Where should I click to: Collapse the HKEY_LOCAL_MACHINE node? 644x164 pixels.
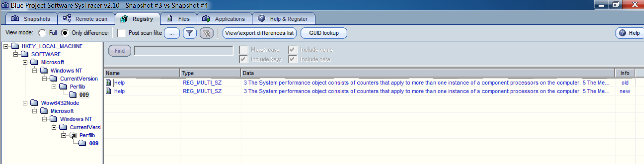[6, 46]
